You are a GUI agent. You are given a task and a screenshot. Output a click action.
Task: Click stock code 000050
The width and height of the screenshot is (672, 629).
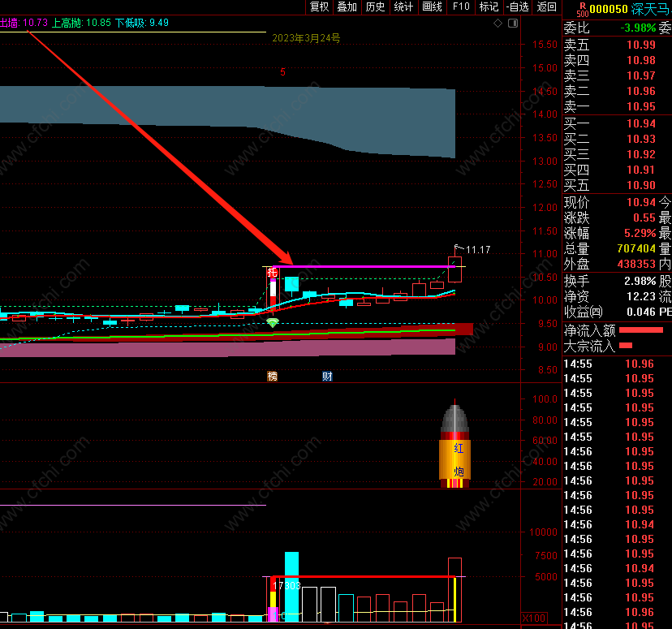609,9
